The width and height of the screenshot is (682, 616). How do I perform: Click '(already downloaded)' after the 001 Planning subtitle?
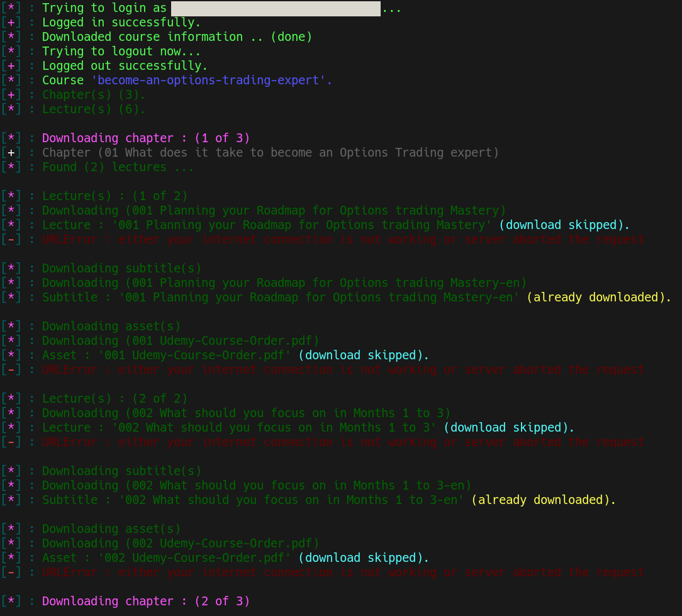(595, 297)
